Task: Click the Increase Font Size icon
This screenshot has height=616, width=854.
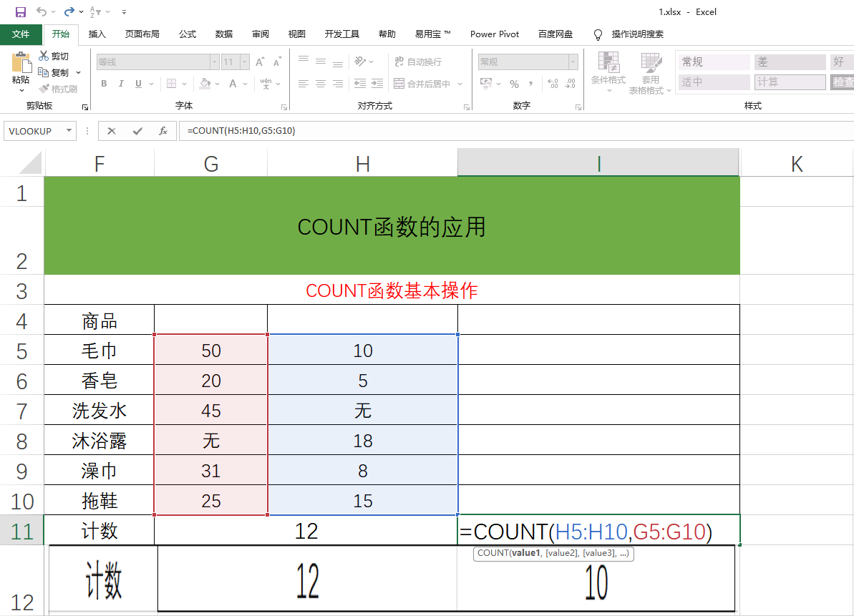Action: pos(261,62)
